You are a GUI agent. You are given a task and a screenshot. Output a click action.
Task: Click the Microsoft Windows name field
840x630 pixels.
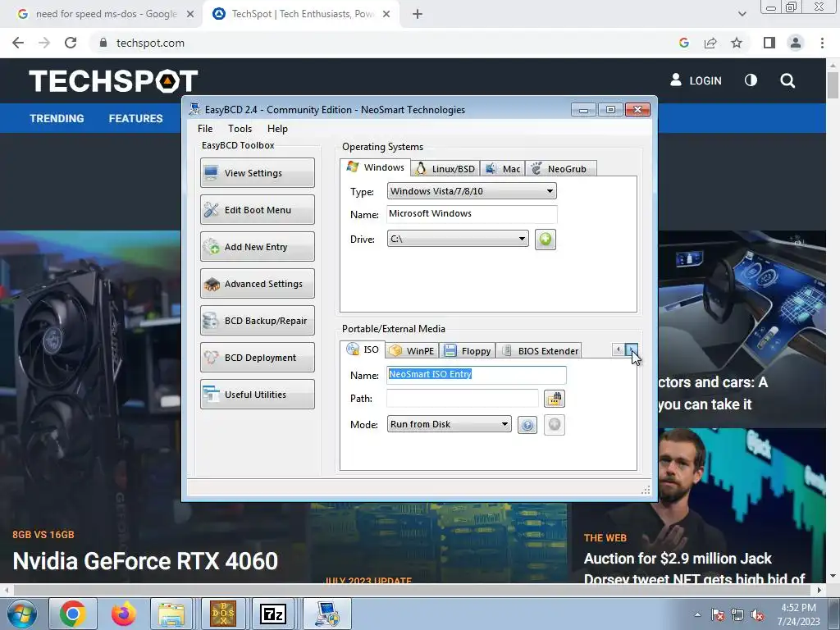point(472,214)
